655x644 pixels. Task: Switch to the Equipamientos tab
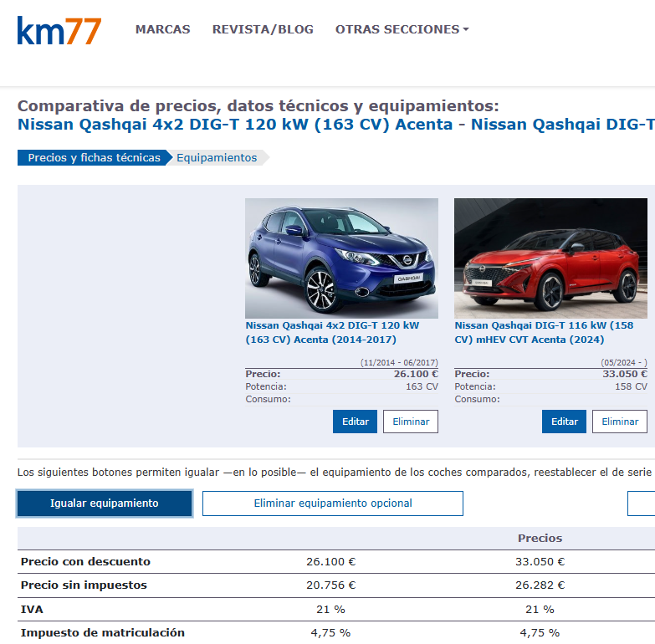click(217, 157)
